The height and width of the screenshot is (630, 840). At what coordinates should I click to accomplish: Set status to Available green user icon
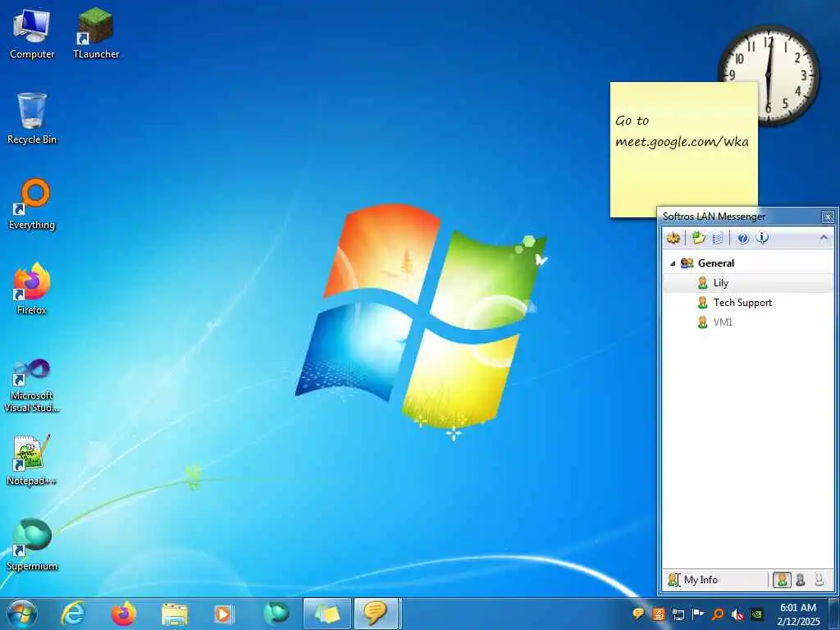pyautogui.click(x=782, y=580)
